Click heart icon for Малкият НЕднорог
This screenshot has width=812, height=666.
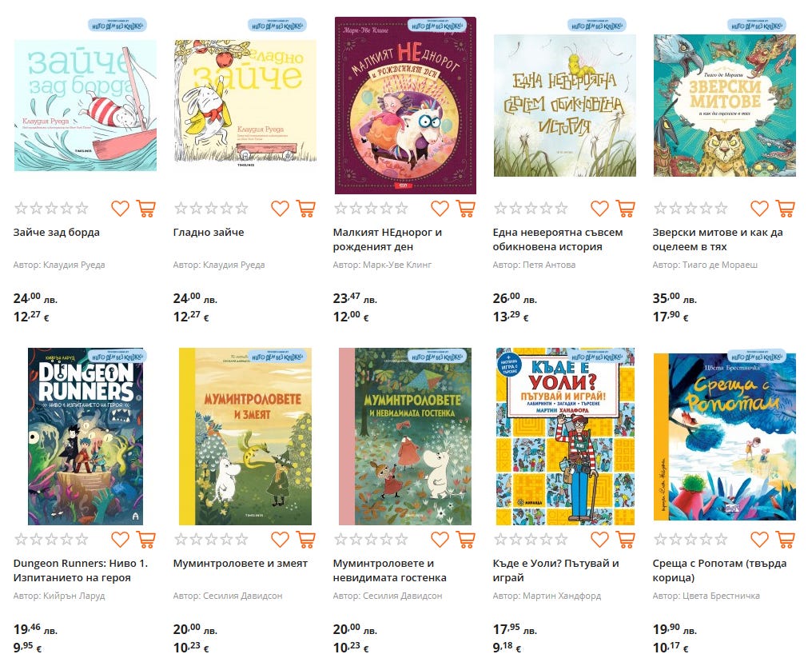click(440, 208)
